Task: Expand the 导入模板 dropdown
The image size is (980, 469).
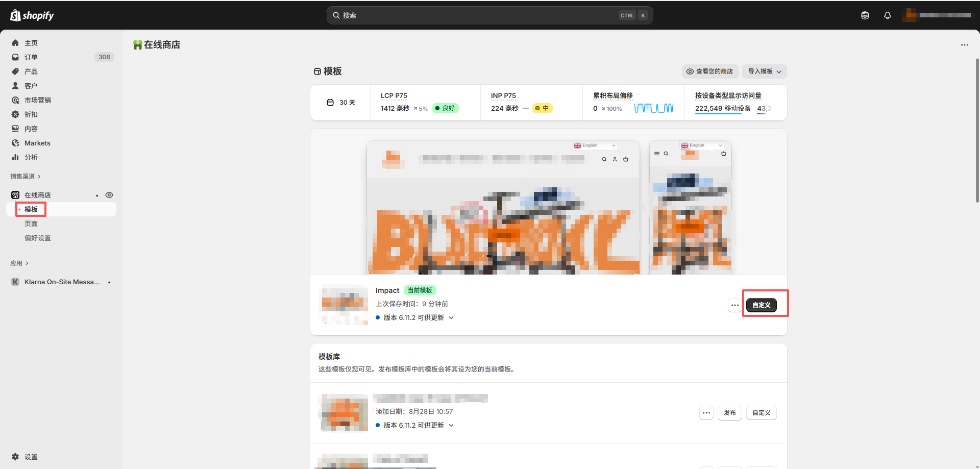Action: [764, 71]
